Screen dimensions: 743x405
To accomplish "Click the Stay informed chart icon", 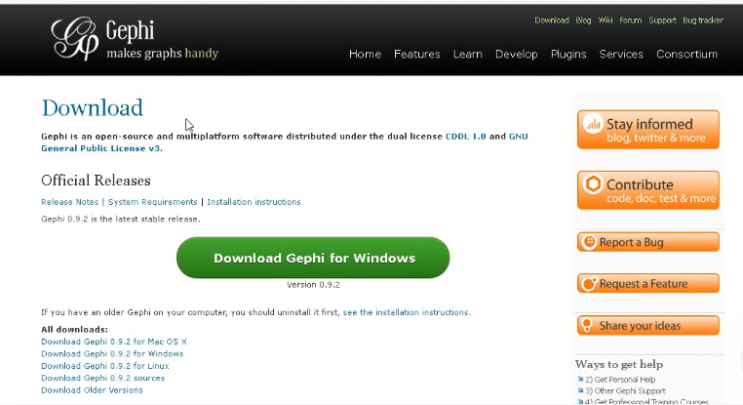I will click(593, 124).
